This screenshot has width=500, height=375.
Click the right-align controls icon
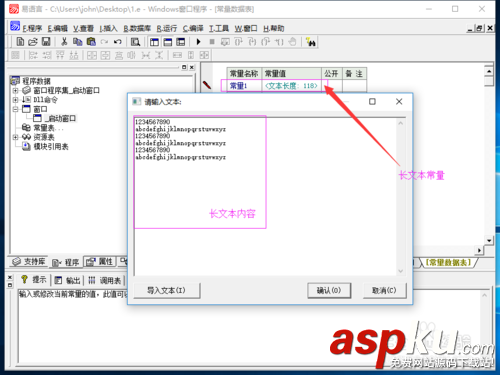point(47,55)
